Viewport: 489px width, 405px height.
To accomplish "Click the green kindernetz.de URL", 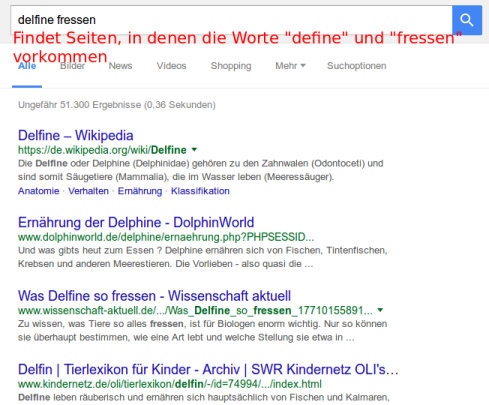I will [170, 384].
